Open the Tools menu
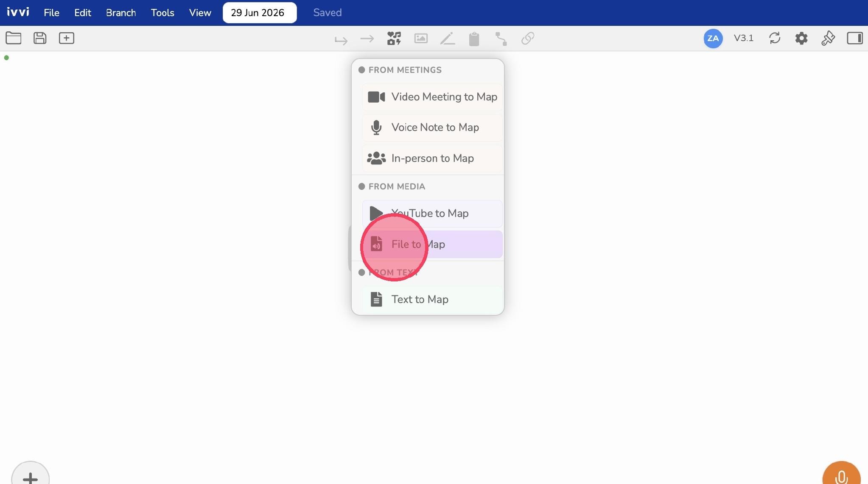 162,13
